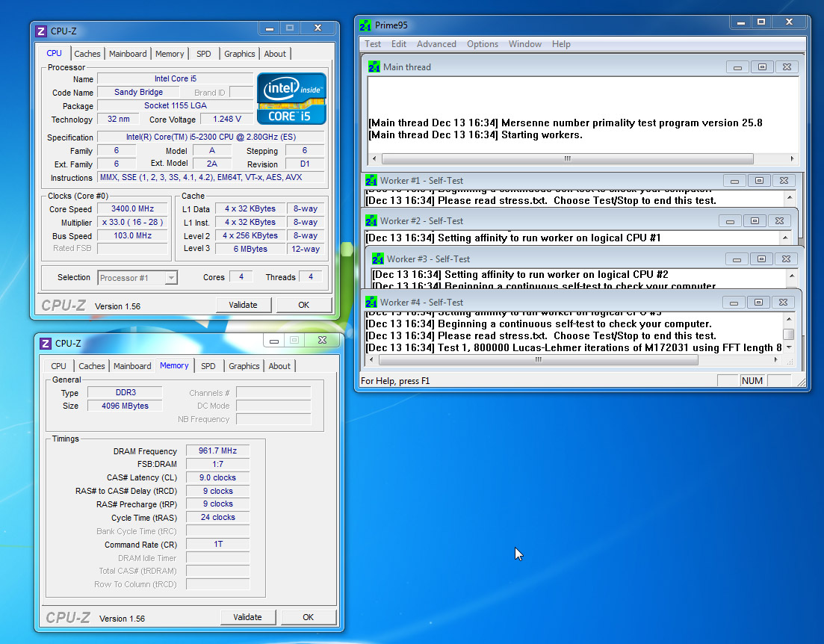Minimize the Worker #3 Self-Test window
824x644 pixels.
point(737,259)
